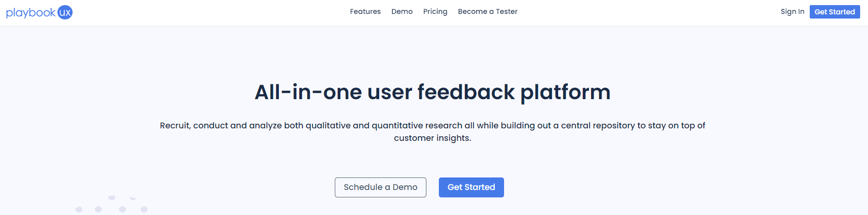Screen dimensions: 868x215
Task: Click the word "feedback" in the headline
Action: (x=466, y=92)
